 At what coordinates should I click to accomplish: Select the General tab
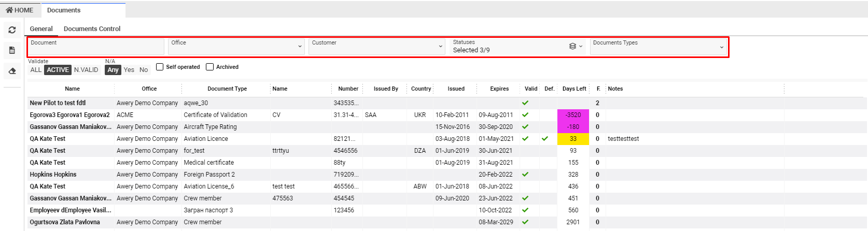pyautogui.click(x=41, y=29)
